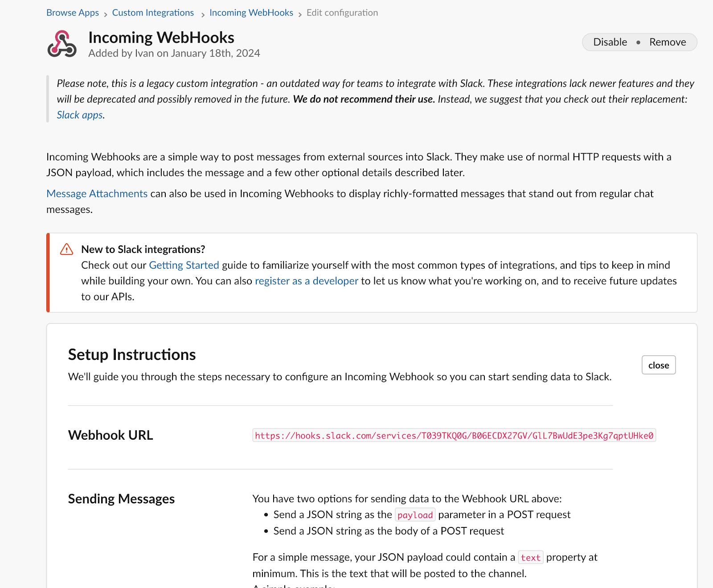
Task: Click the warning triangle icon in the notice
Action: [x=66, y=249]
